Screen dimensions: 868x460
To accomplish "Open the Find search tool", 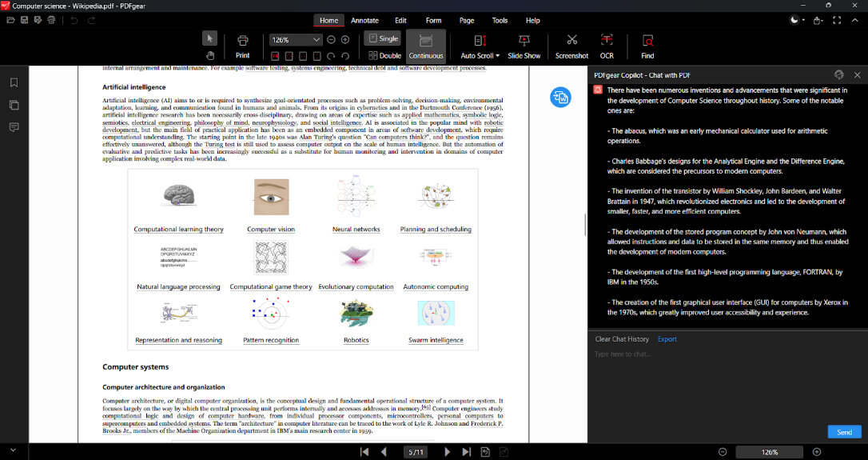I will coord(647,46).
